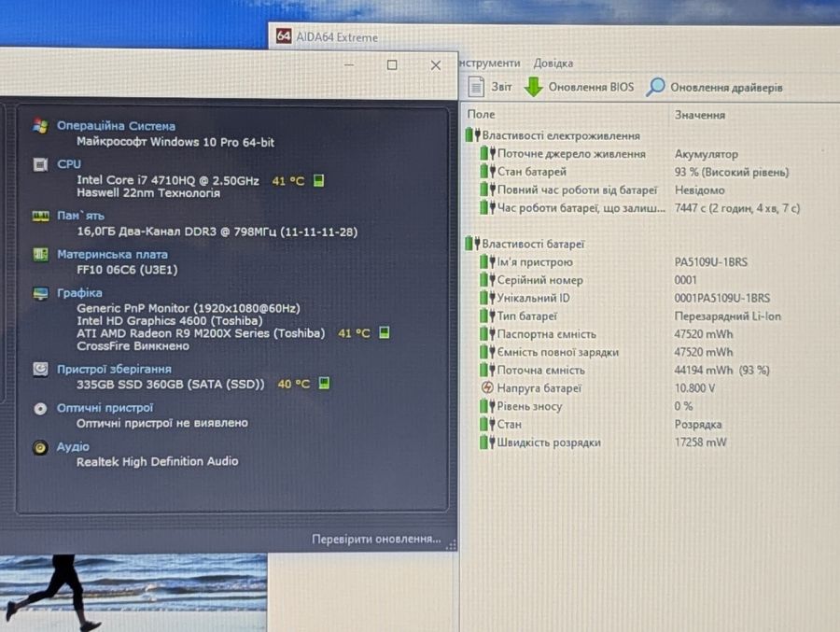Click the battery icon beside Стан батареї
This screenshot has width=840, height=632.
[487, 171]
